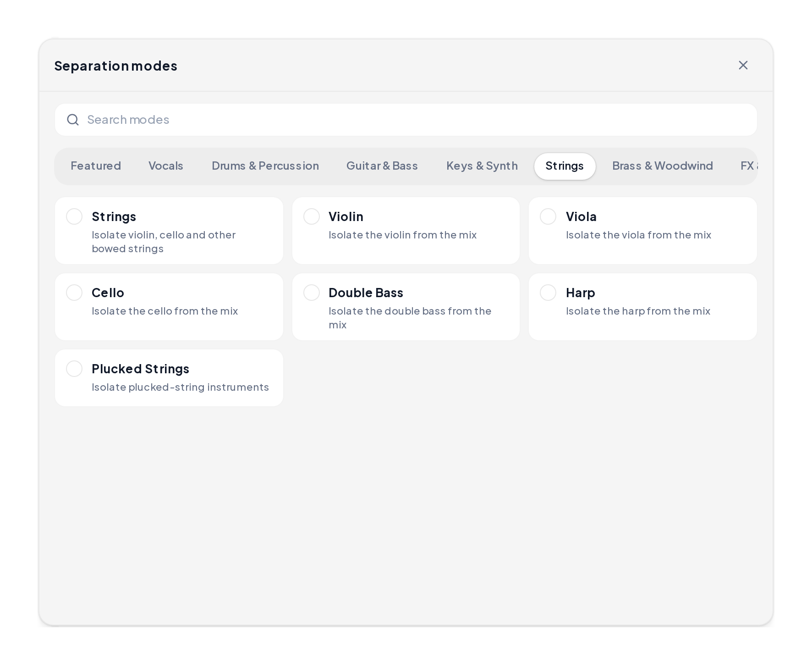Enable the Double Bass radio button
The height and width of the screenshot is (664, 812).
coord(312,293)
